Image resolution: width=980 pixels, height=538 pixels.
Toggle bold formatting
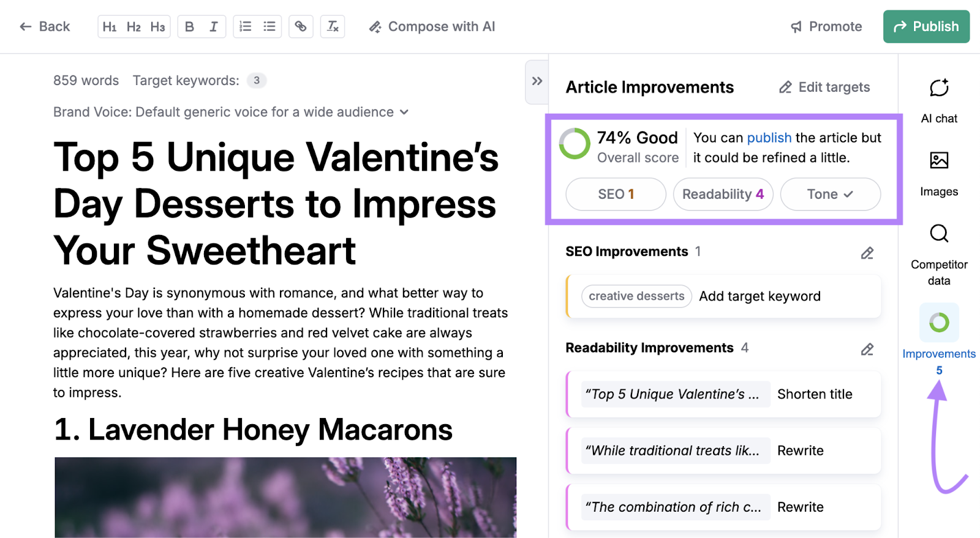(189, 26)
